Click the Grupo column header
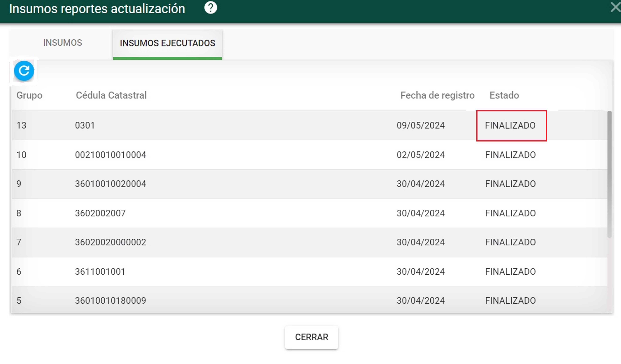 click(x=29, y=95)
